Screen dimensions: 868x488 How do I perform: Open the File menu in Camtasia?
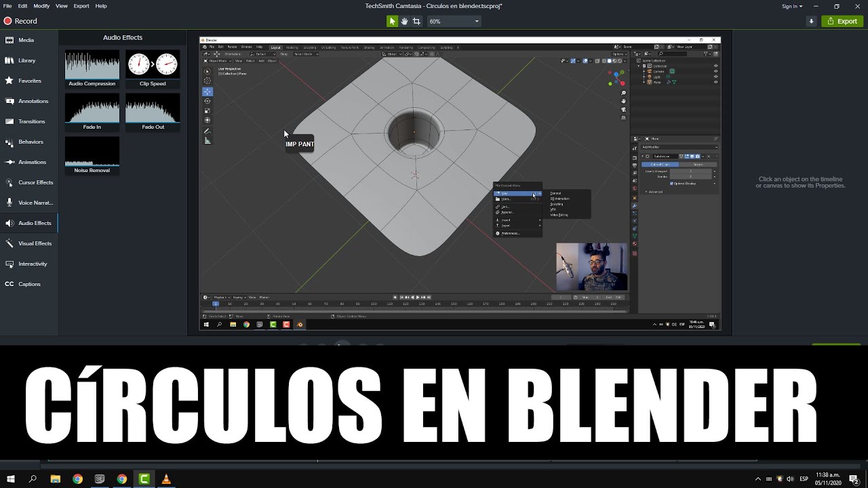pos(7,6)
